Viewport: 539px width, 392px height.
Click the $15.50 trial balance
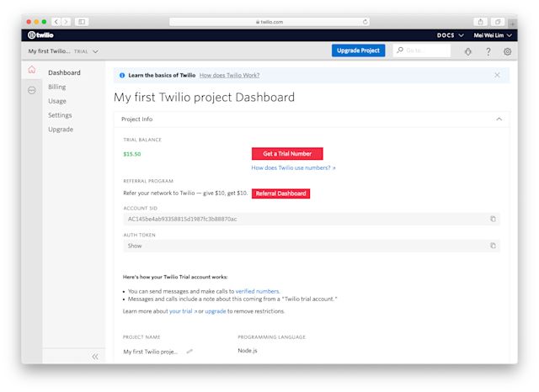click(132, 154)
